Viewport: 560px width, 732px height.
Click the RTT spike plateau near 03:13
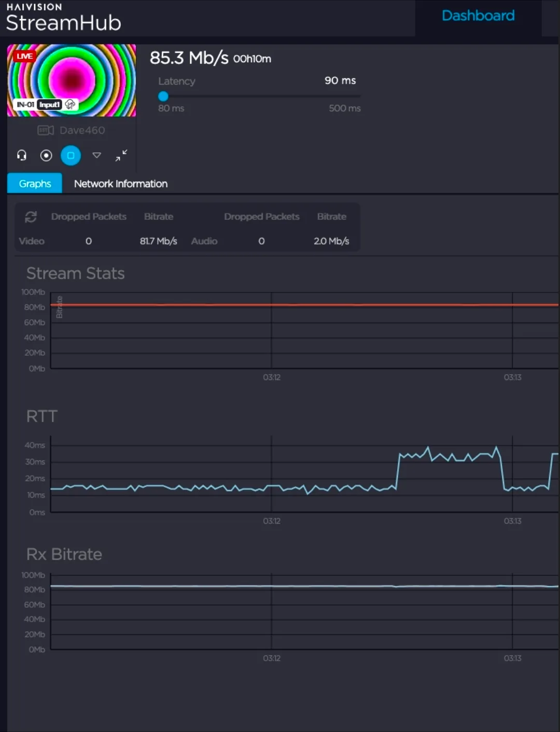point(450,456)
